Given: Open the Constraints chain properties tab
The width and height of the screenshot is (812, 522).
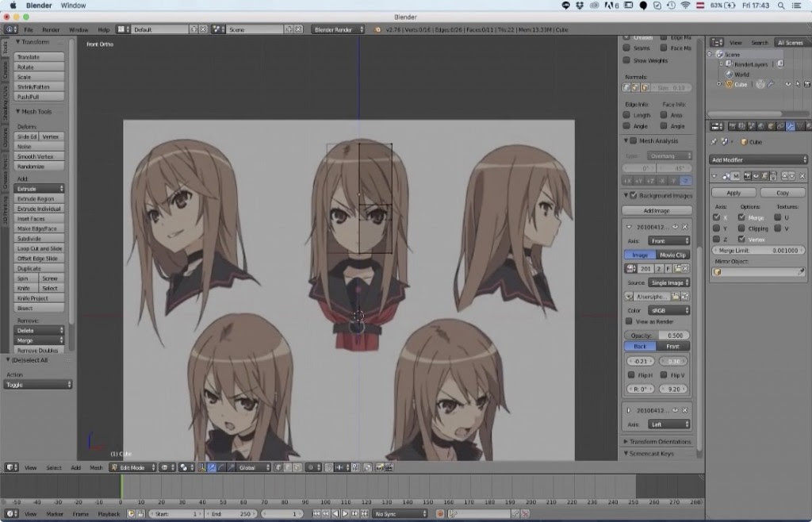Looking at the screenshot, I should tap(781, 126).
